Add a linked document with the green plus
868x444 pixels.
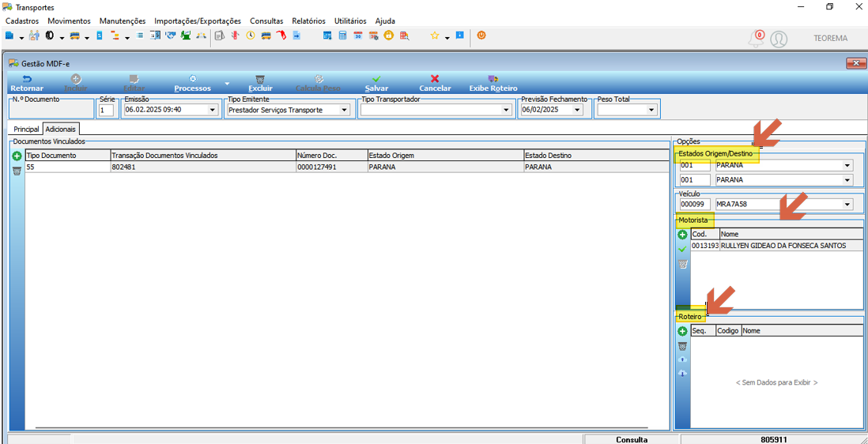tap(17, 156)
